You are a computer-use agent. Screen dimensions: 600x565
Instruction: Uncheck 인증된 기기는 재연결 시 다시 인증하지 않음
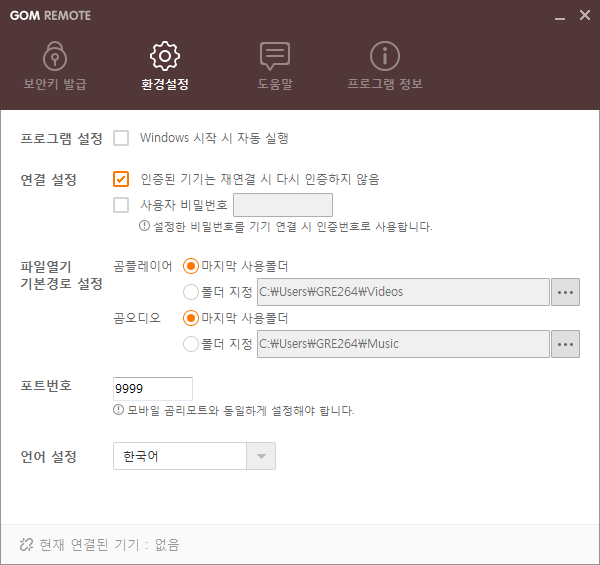121,179
